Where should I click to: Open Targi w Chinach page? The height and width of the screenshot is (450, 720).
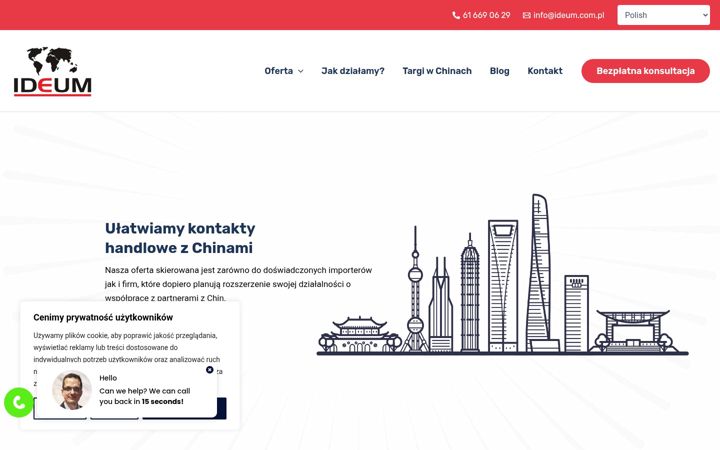point(437,71)
